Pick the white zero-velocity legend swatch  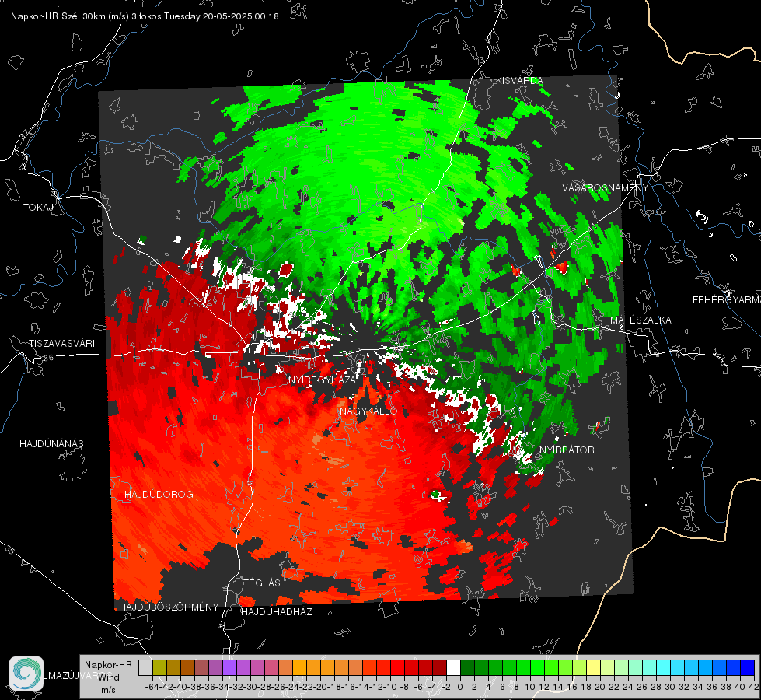coord(453,668)
